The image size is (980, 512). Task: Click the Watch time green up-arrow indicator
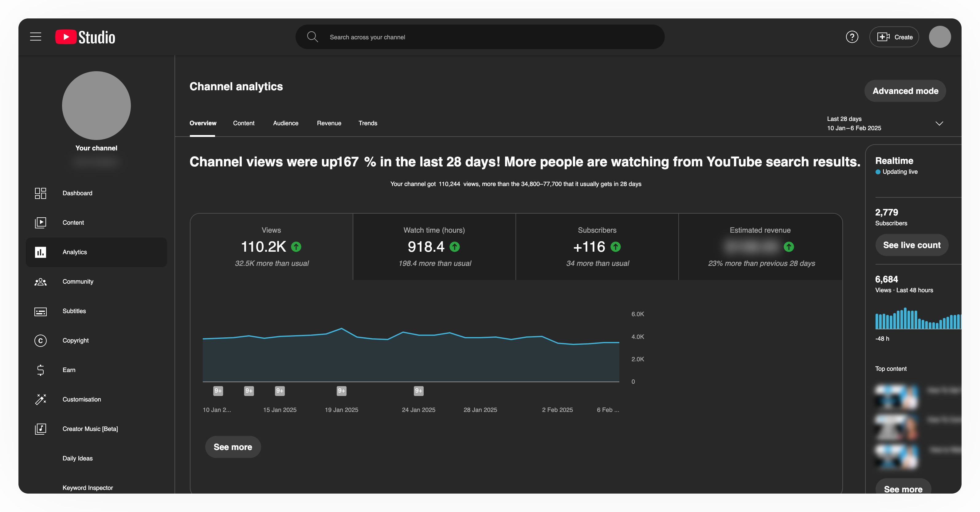(x=455, y=247)
